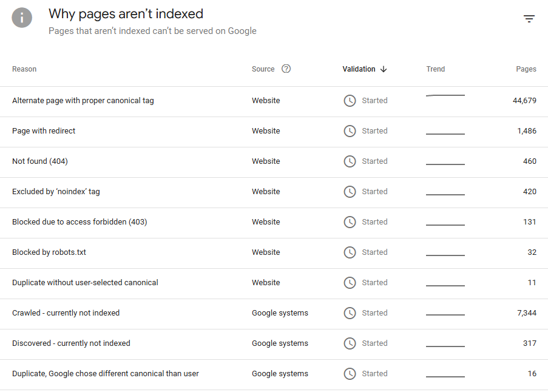548x392 pixels.
Task: Click the trend sparkline for Crawled row
Action: click(445, 315)
